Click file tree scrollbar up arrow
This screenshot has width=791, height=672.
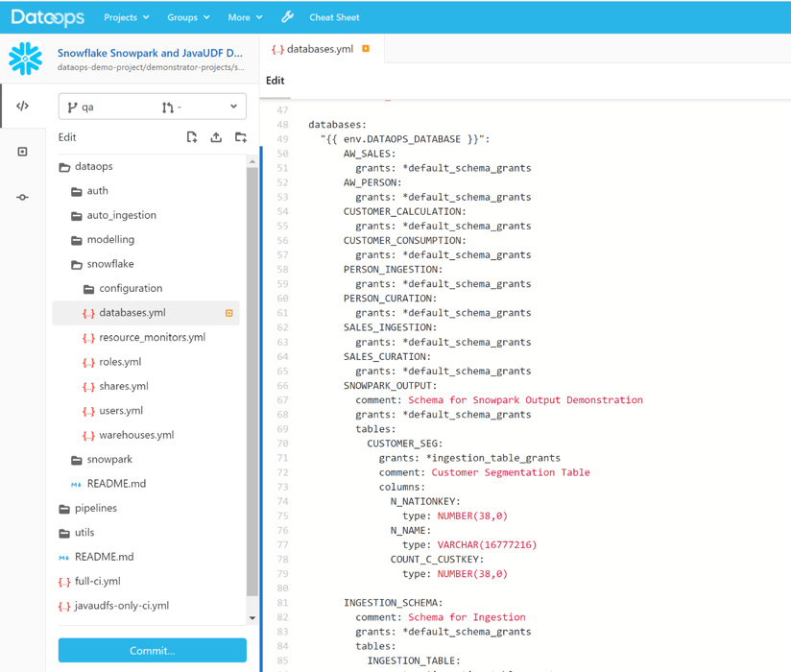[252, 161]
